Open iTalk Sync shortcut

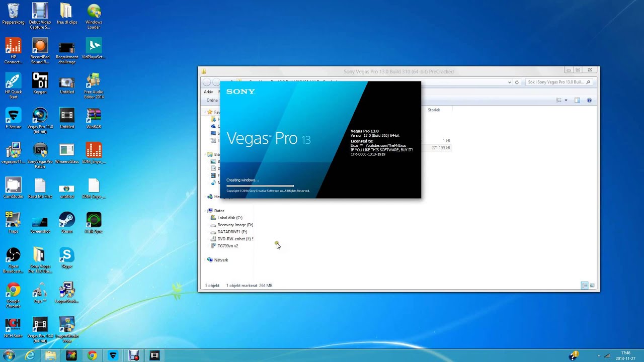click(x=94, y=223)
